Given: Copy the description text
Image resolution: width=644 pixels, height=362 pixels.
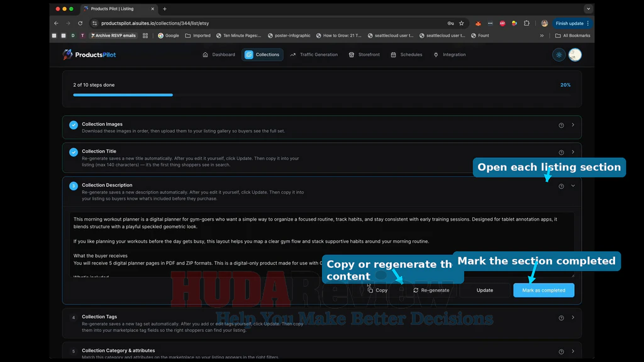Looking at the screenshot, I should click(x=377, y=290).
